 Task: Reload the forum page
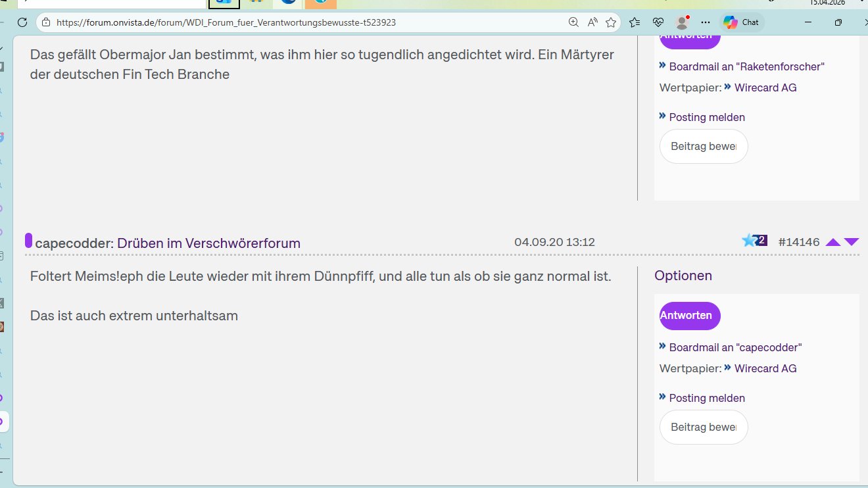(x=23, y=22)
